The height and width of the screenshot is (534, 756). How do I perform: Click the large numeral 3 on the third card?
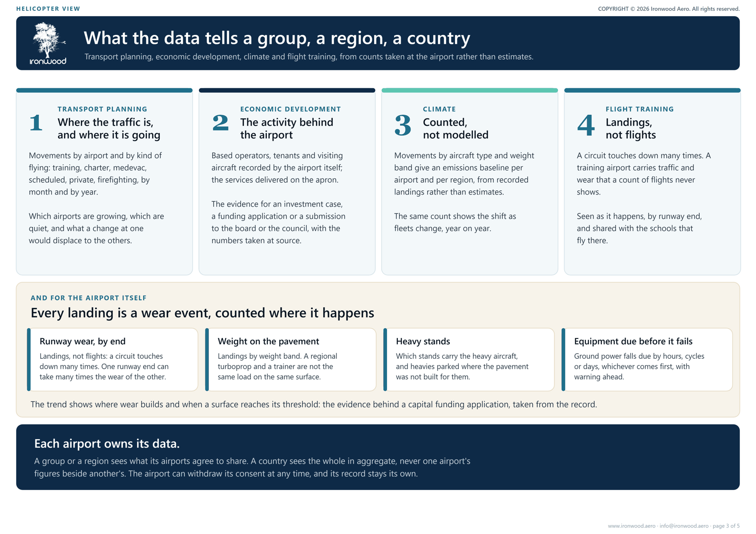(x=403, y=125)
